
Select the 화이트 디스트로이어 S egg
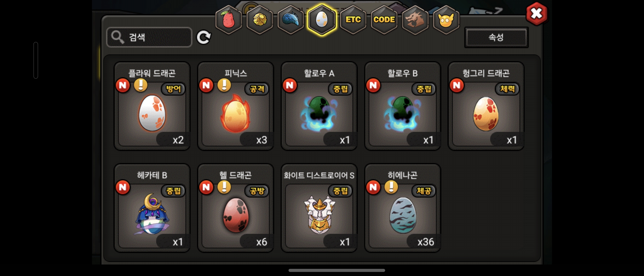319,208
